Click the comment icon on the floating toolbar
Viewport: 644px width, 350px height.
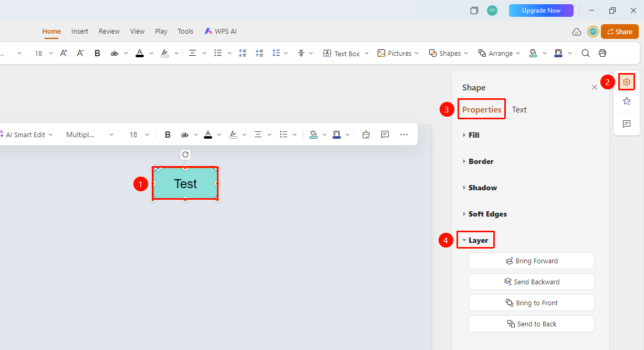(385, 135)
